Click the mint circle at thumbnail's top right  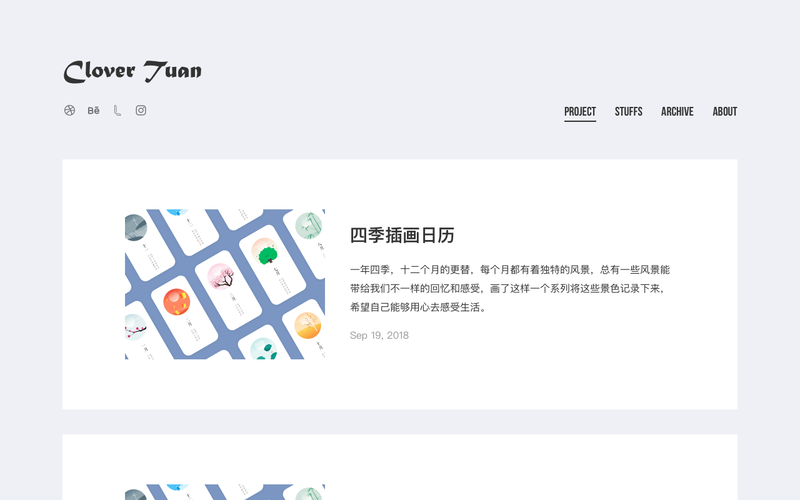pyautogui.click(x=309, y=226)
